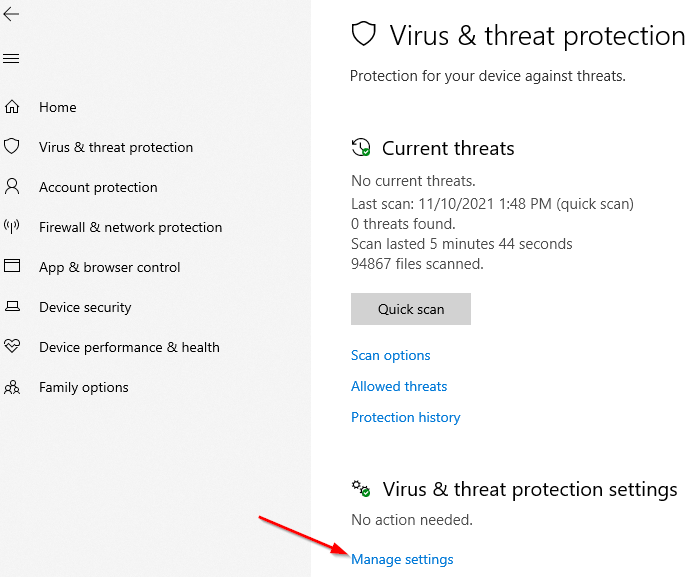This screenshot has height=577, width=695.
Task: Click the Account protection person icon
Action: pos(12,187)
